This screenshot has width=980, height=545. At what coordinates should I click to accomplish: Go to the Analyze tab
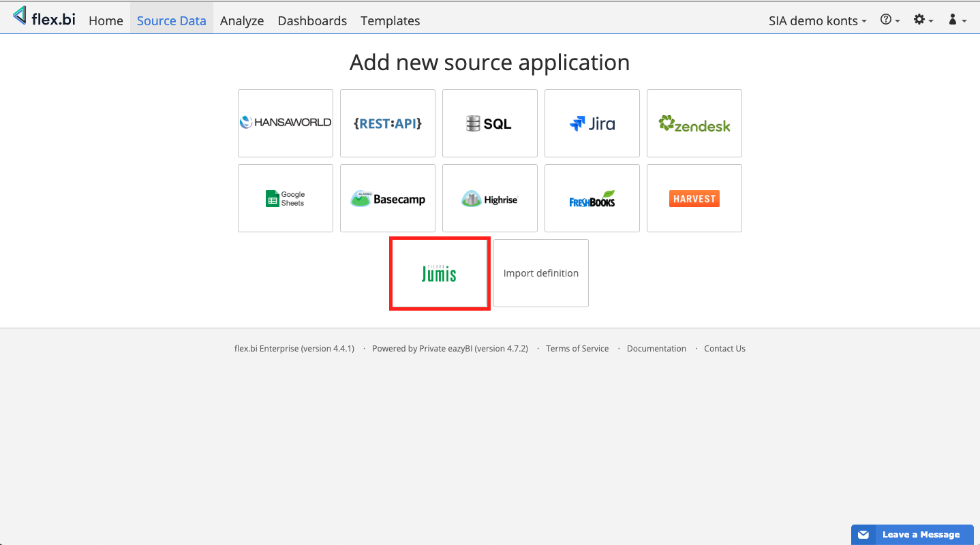[242, 20]
